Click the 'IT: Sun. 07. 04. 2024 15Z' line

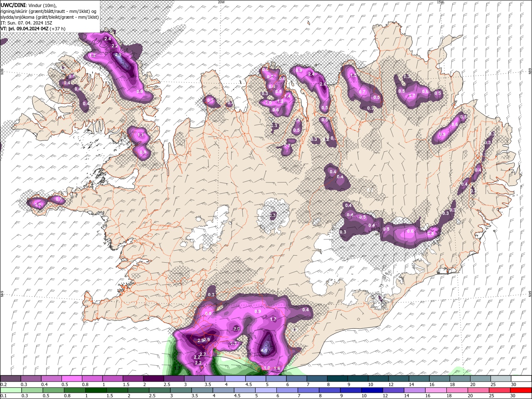pyautogui.click(x=26, y=23)
